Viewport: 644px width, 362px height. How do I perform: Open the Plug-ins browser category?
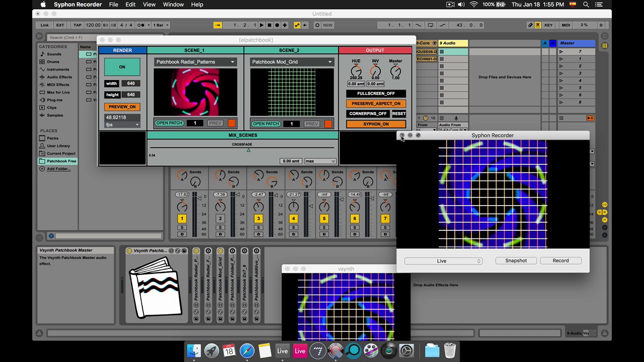click(x=54, y=100)
